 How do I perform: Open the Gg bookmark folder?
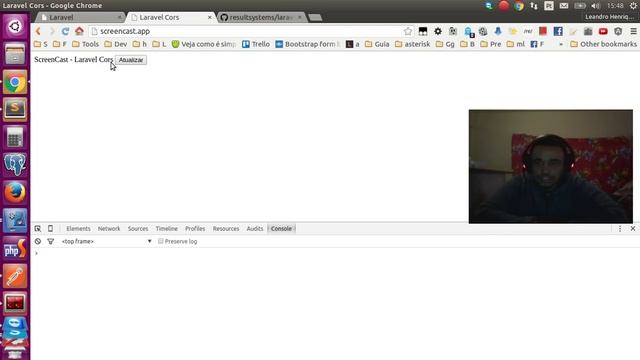[x=445, y=44]
